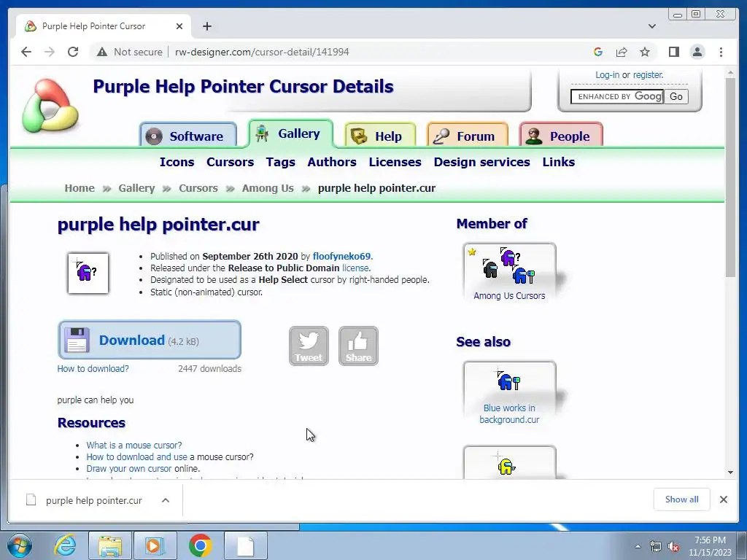Click the RealWorld Designer site logo
This screenshot has width=747, height=560.
(x=50, y=106)
